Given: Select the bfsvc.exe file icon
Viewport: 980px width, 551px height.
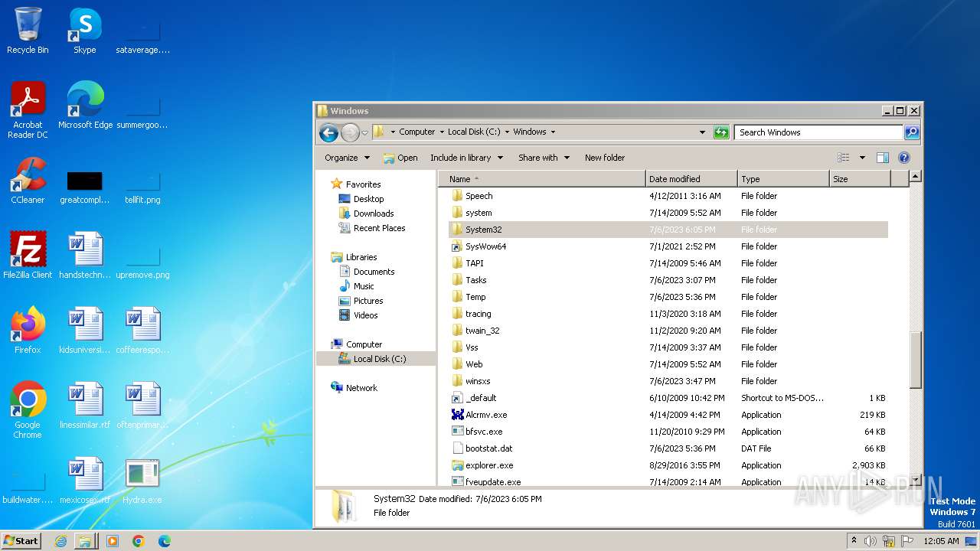Looking at the screenshot, I should (458, 432).
